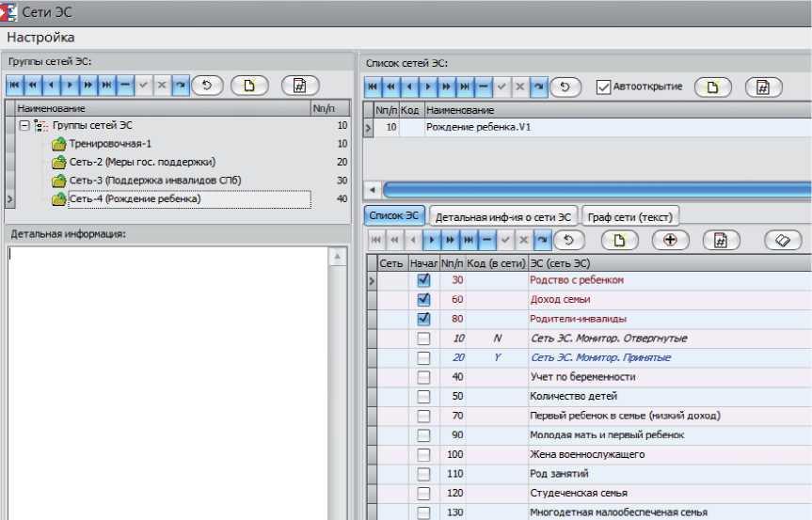Open the Настройка menu
The height and width of the screenshot is (520, 812).
pos(40,38)
